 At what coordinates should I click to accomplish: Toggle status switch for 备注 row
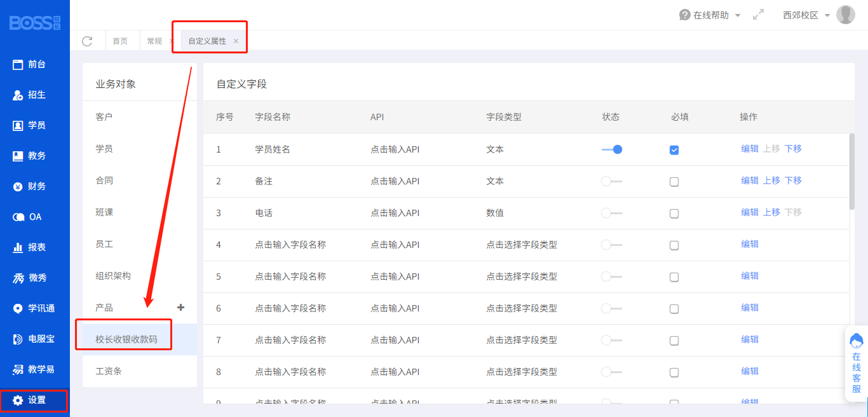click(x=612, y=181)
